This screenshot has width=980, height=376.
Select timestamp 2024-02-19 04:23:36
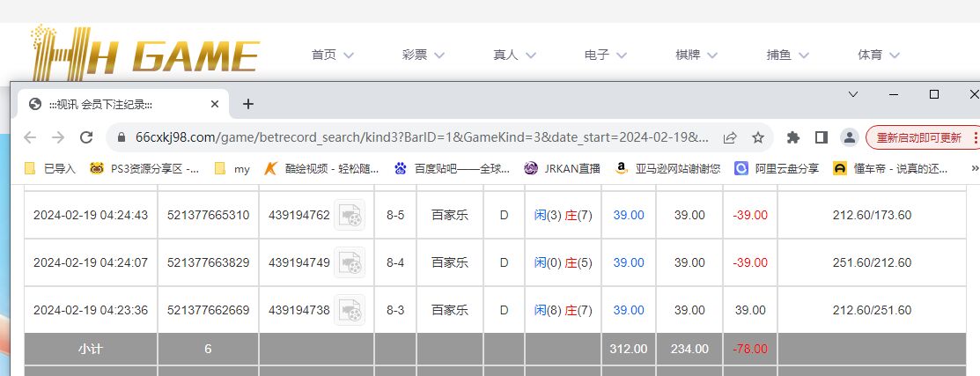(91, 310)
